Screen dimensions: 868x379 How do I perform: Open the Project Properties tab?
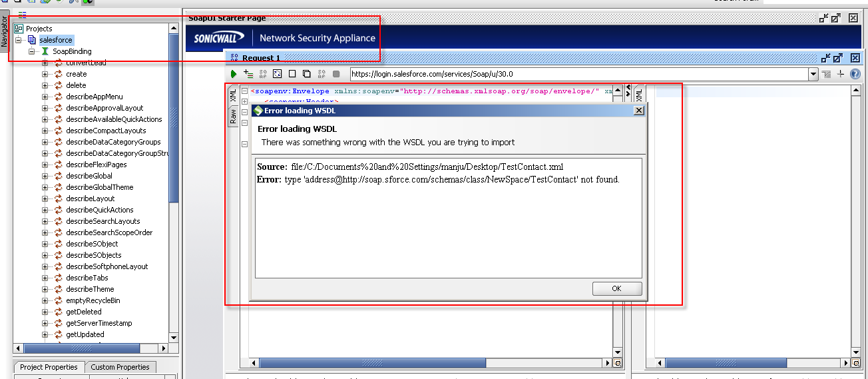point(49,367)
